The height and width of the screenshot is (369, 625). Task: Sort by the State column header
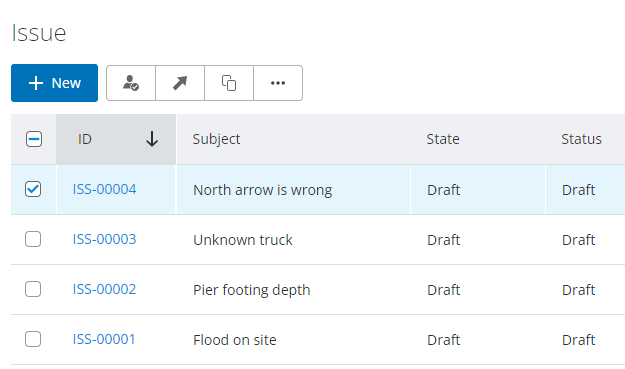tap(443, 139)
